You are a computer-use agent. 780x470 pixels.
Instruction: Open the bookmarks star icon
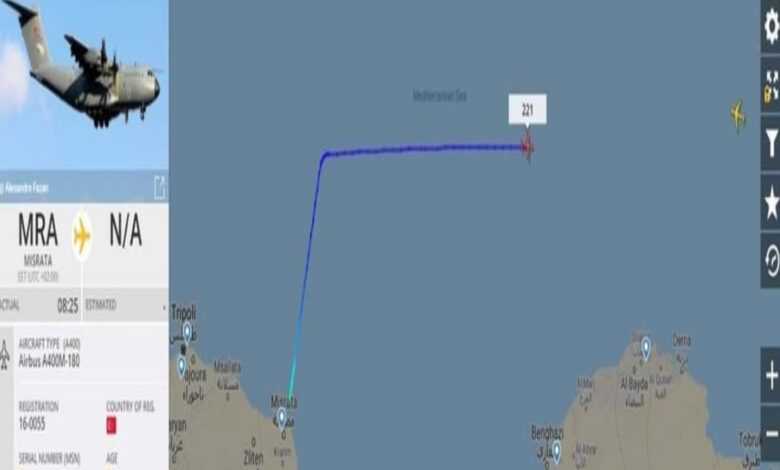click(771, 202)
